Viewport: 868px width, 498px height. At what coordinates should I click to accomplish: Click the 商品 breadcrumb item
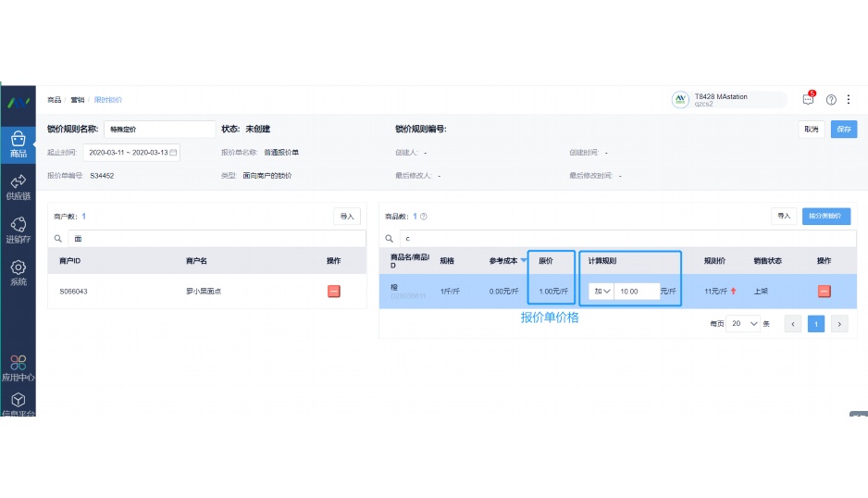click(x=55, y=100)
